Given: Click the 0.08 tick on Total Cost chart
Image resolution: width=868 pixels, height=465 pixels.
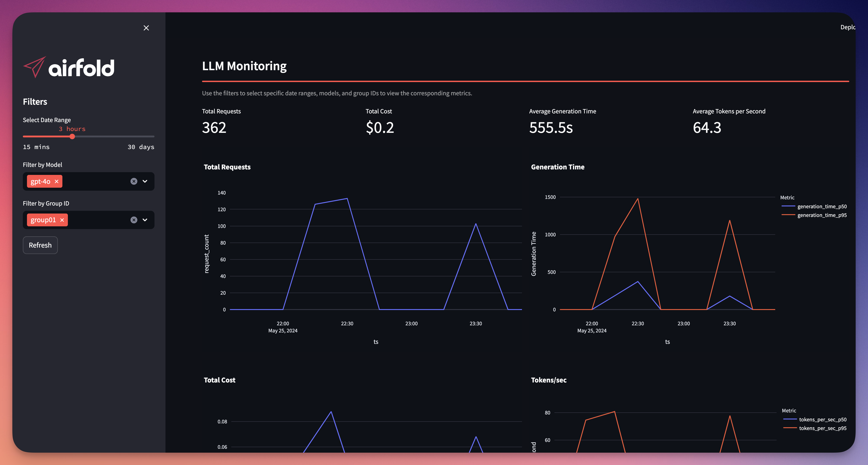Looking at the screenshot, I should 222,422.
